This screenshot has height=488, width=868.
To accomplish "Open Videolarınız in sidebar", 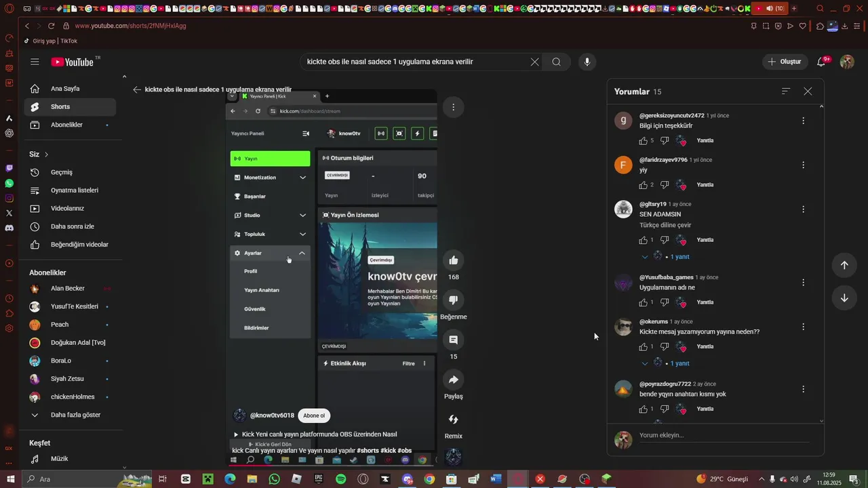I will [71, 209].
